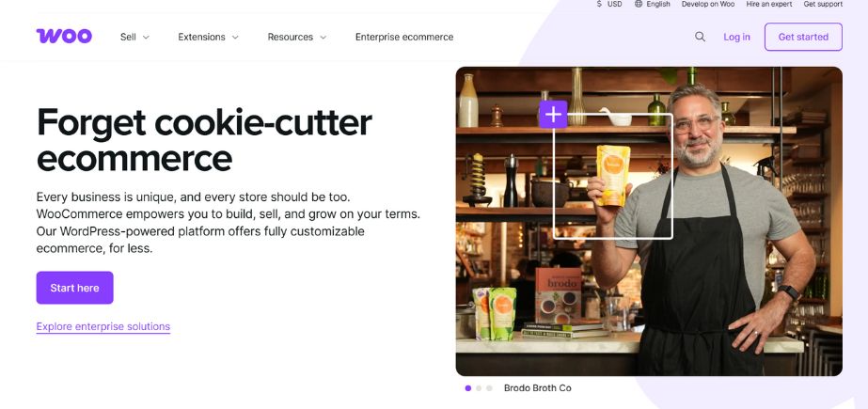This screenshot has height=409, width=868.
Task: Open the Hire an expert link
Action: tap(769, 4)
